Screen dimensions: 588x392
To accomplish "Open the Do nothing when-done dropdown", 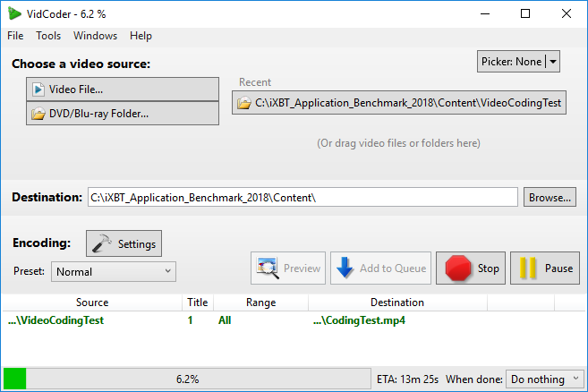I will coord(544,379).
